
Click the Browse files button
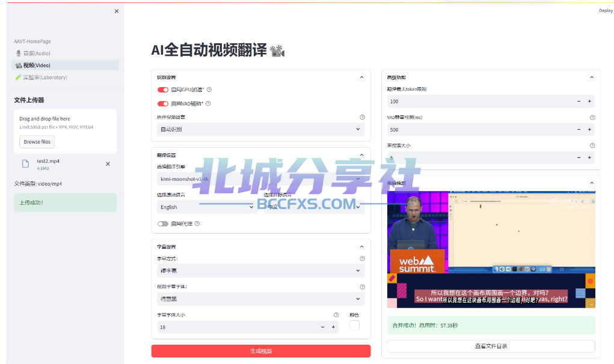37,142
